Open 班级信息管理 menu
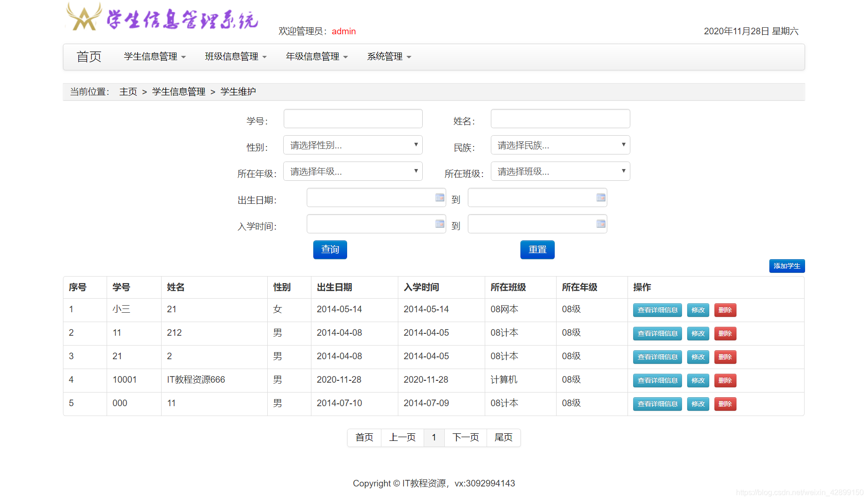This screenshot has height=501, width=868. tap(236, 57)
